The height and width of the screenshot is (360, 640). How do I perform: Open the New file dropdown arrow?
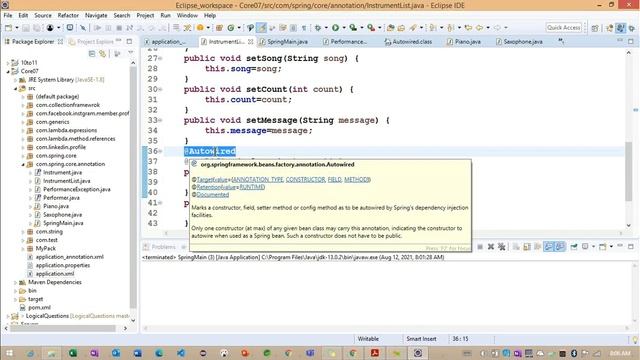point(16,28)
